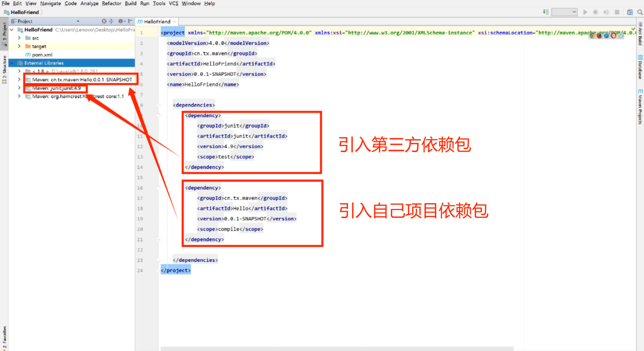Click Collapse All icon in Project panel

[111, 21]
